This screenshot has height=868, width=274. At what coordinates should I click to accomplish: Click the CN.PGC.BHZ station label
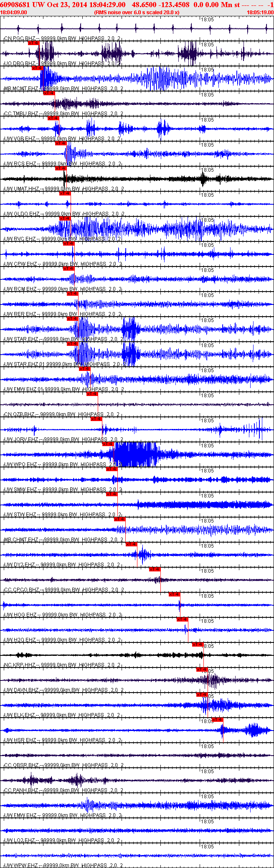pyautogui.click(x=20, y=38)
